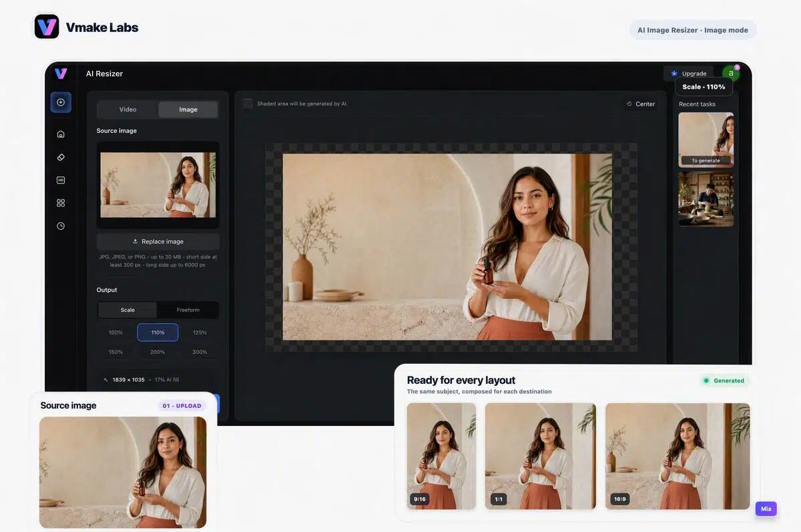Select the Scale output mode tab
The height and width of the screenshot is (532, 801).
point(127,310)
